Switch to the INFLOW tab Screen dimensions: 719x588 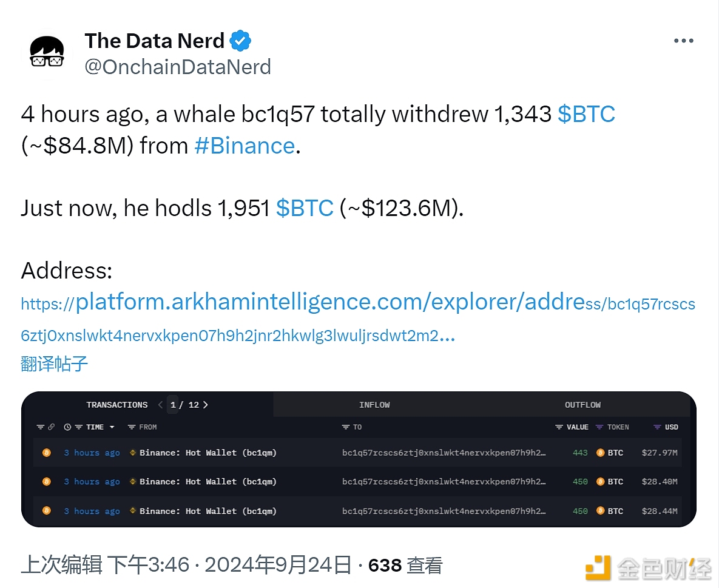pyautogui.click(x=374, y=405)
